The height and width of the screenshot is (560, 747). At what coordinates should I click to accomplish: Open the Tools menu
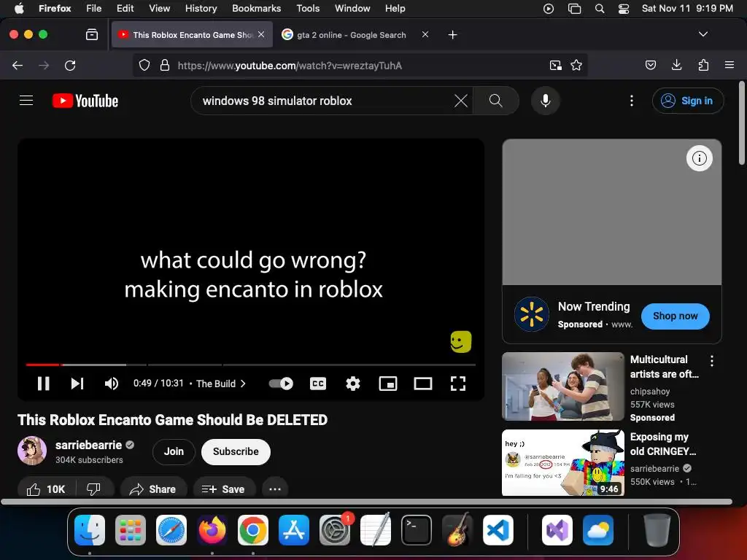[308, 8]
